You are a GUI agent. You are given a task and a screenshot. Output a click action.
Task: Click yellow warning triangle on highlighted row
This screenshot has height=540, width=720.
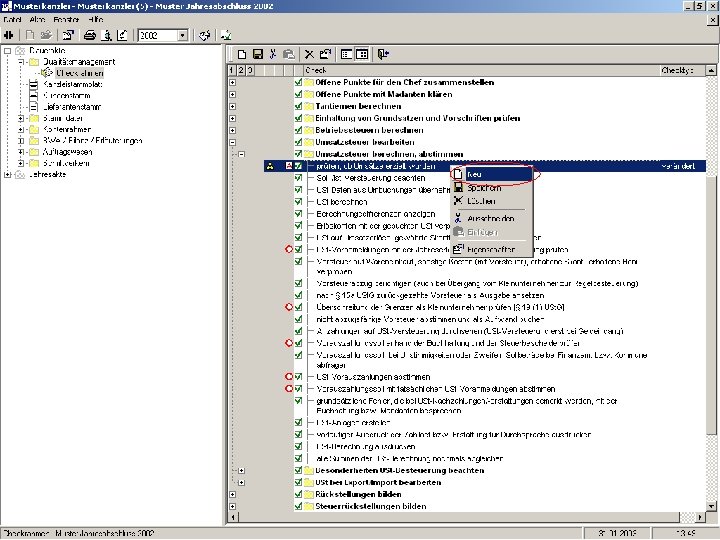click(x=270, y=166)
